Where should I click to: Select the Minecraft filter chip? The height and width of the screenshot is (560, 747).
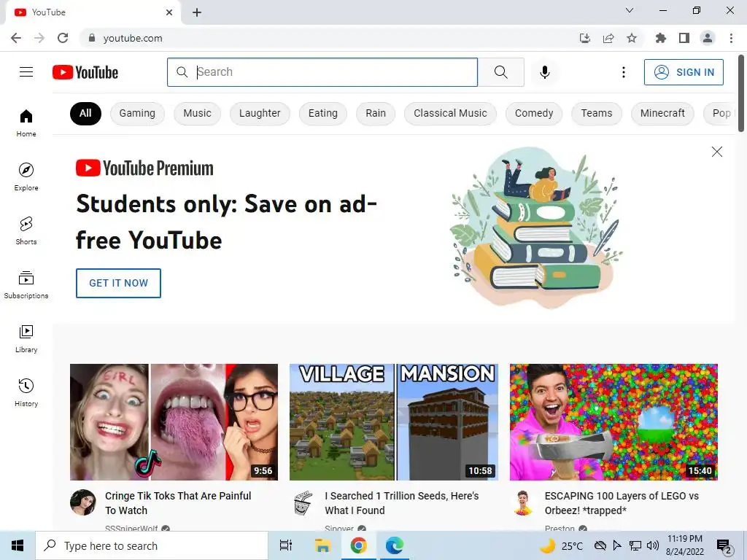[662, 113]
